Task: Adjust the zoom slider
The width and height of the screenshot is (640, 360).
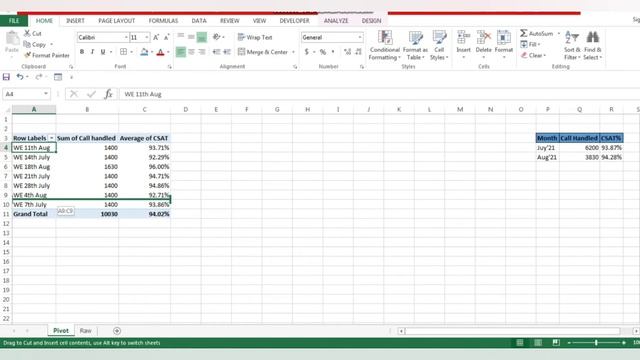Action: pyautogui.click(x=596, y=343)
